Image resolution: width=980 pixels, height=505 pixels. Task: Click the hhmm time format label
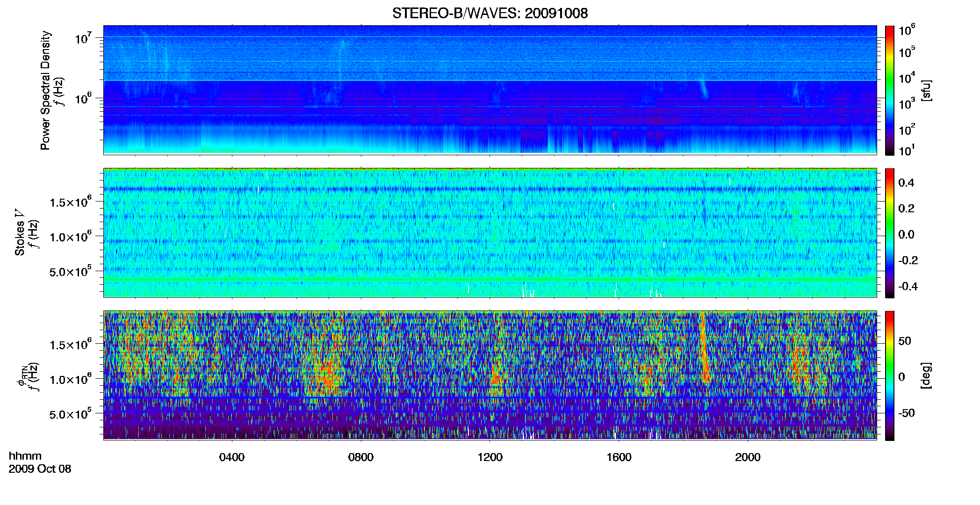point(25,456)
